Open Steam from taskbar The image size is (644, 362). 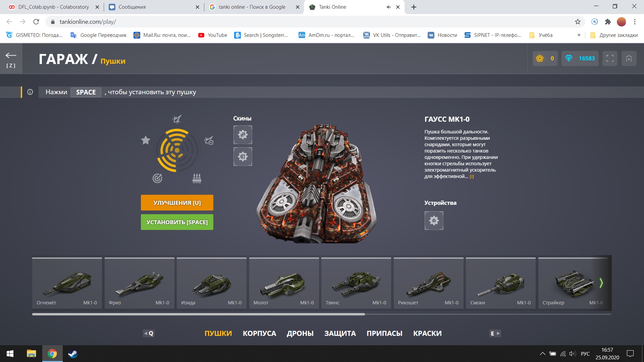73,354
